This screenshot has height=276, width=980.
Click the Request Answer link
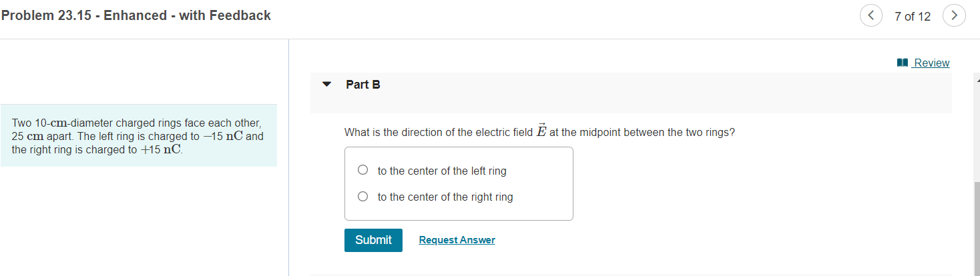pyautogui.click(x=457, y=240)
